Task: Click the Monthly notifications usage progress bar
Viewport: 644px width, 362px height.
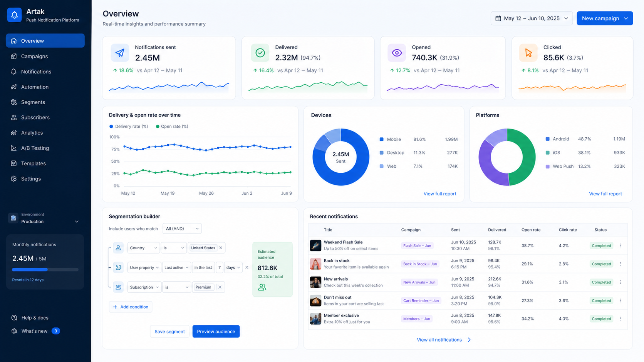Action: point(45,270)
